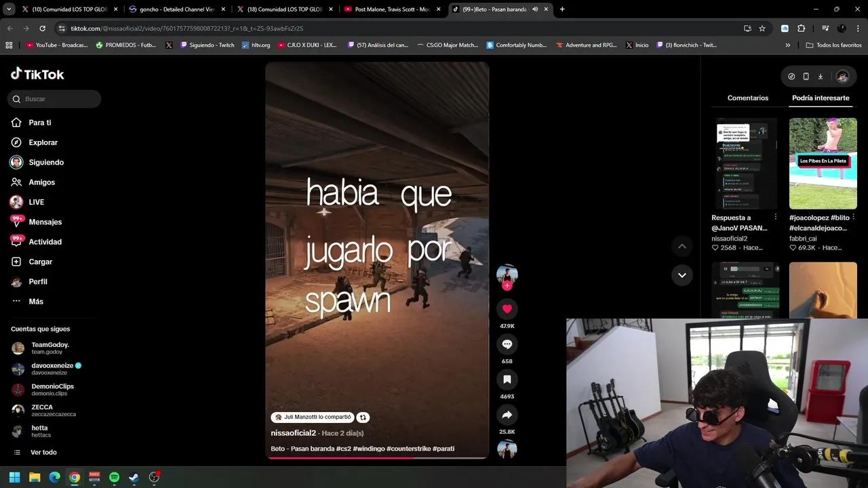
Task: Open options for #joacolopez video
Action: tap(853, 218)
